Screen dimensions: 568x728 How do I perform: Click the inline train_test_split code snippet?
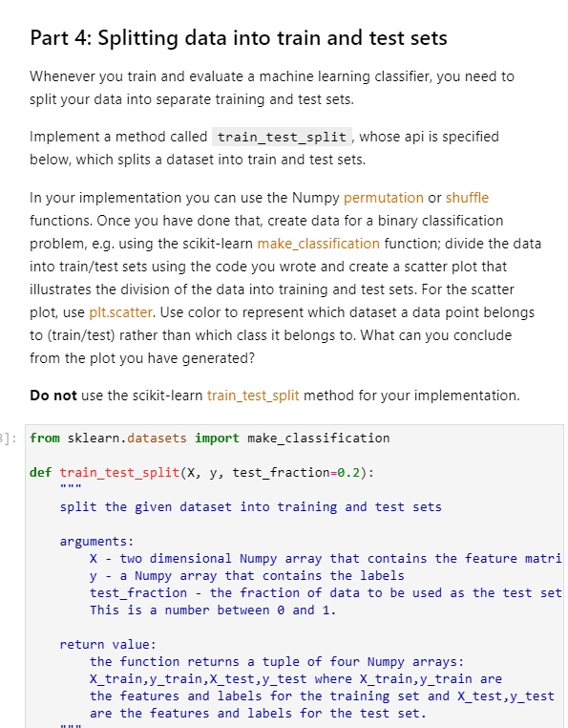pyautogui.click(x=283, y=137)
